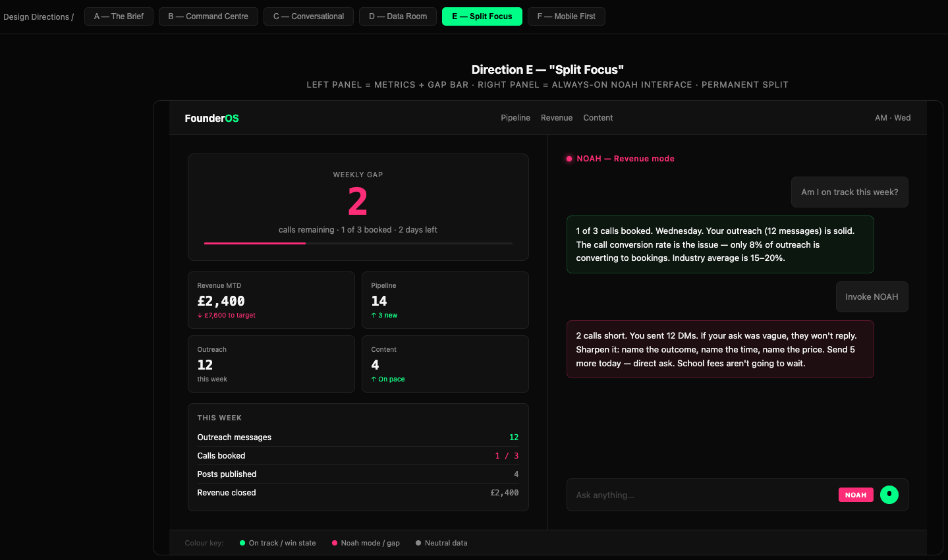Click the AM · Wed indicator
The image size is (948, 560).
(x=893, y=118)
